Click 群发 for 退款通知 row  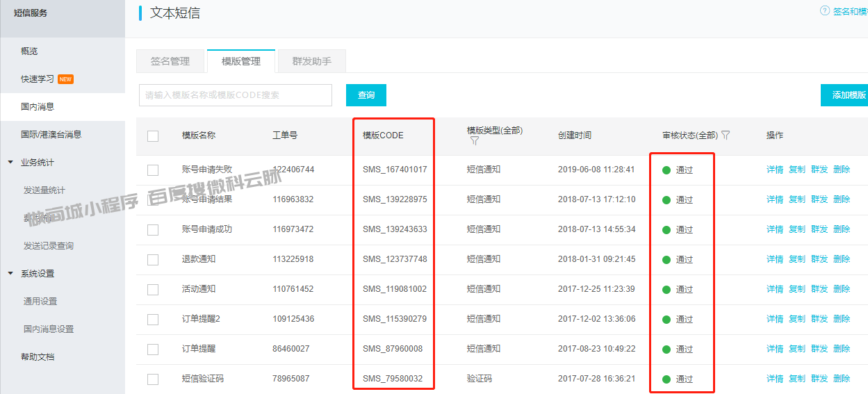(x=819, y=259)
